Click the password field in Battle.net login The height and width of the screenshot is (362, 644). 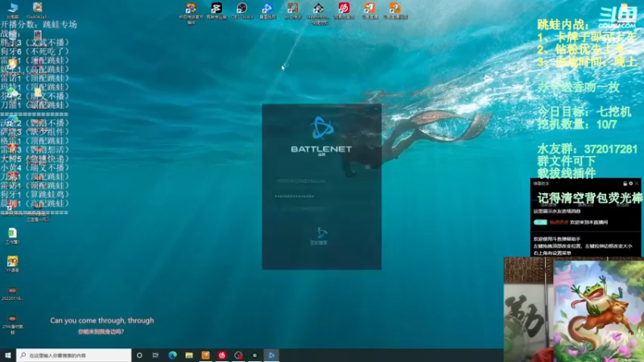point(321,196)
